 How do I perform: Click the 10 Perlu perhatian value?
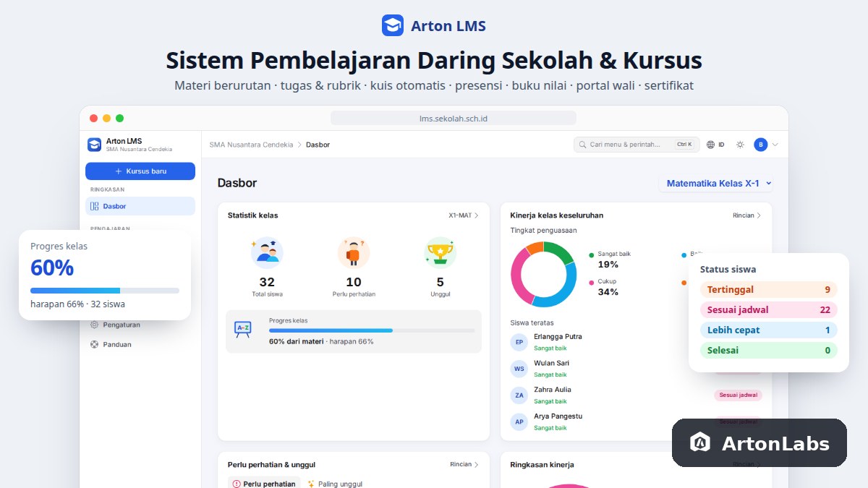click(354, 282)
